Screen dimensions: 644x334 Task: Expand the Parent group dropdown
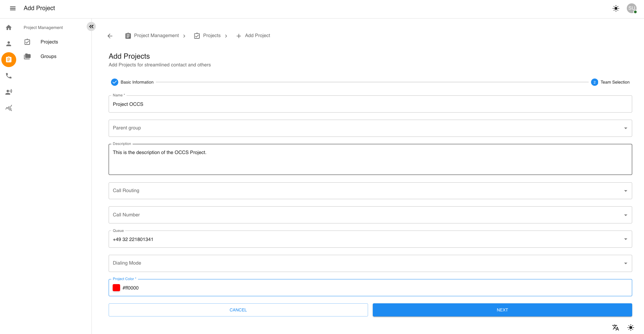(x=625, y=128)
